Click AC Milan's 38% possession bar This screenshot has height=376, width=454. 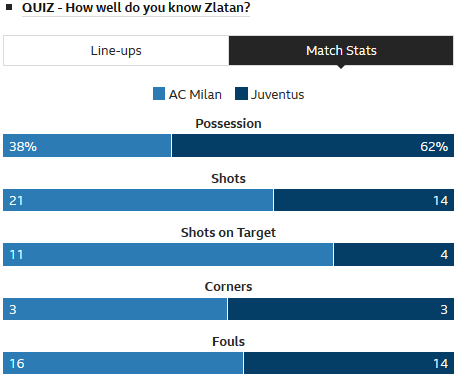pyautogui.click(x=87, y=146)
